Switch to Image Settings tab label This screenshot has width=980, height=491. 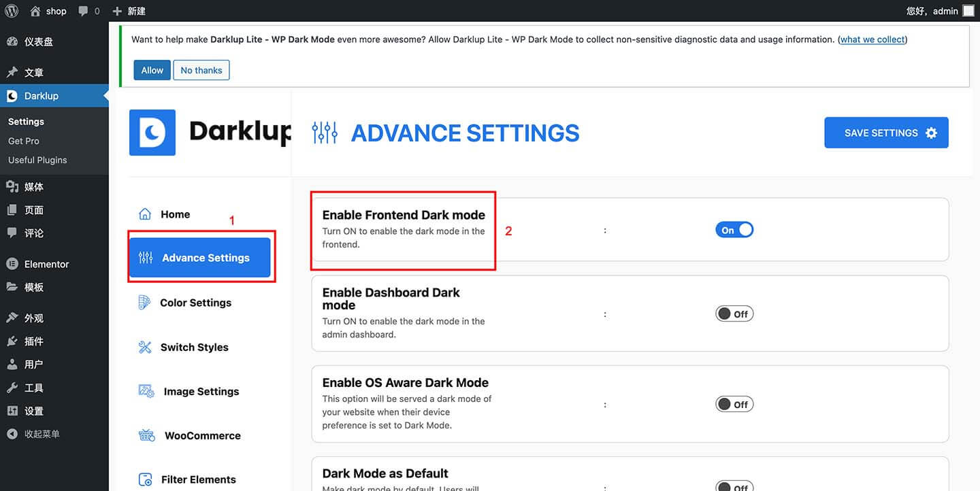201,391
